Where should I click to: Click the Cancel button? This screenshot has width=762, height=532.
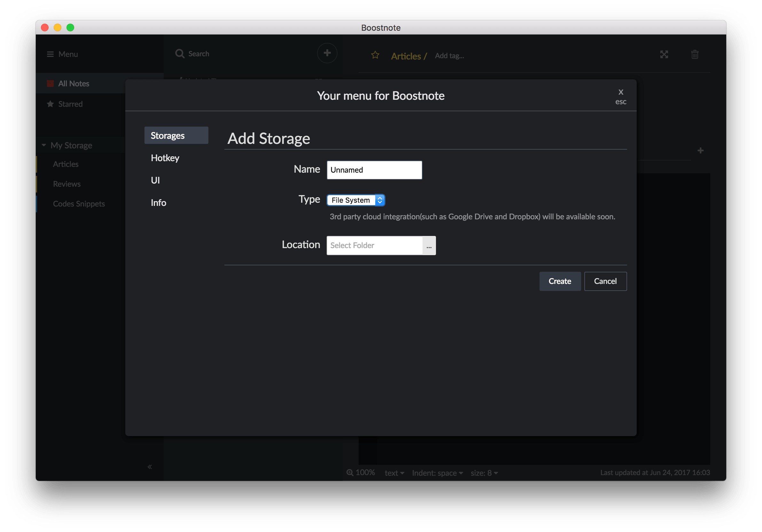tap(605, 281)
